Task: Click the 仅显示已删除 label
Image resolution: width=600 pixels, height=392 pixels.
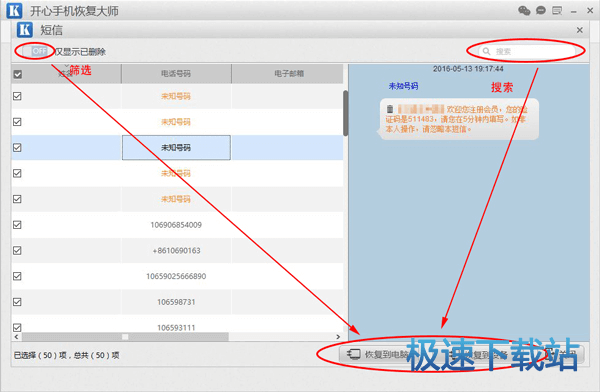Action: tap(80, 52)
